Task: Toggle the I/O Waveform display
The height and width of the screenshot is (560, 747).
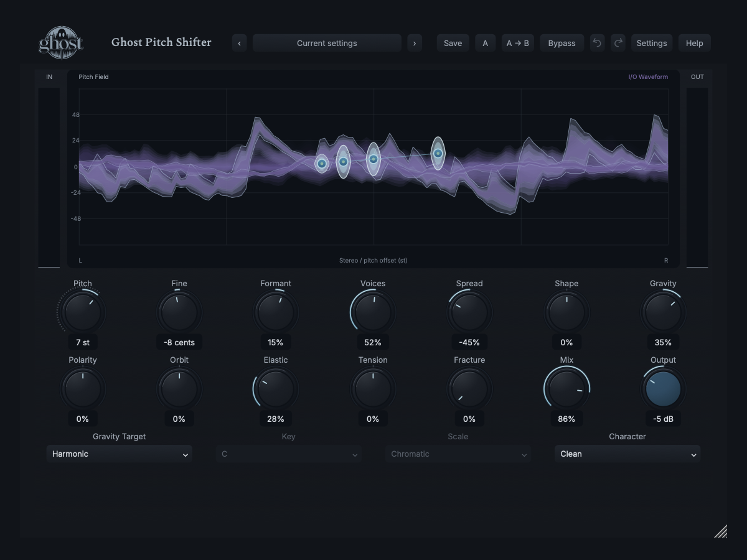Action: 648,77
